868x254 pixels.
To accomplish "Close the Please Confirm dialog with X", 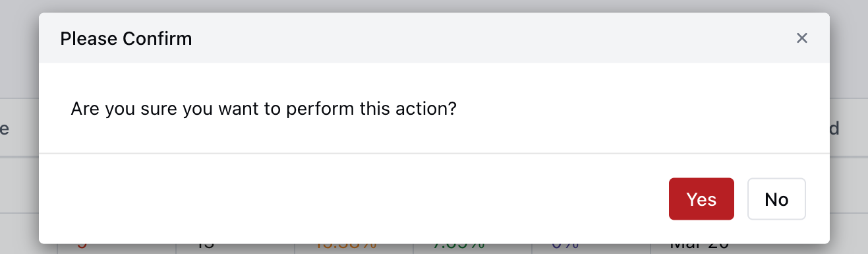I will click(x=802, y=38).
